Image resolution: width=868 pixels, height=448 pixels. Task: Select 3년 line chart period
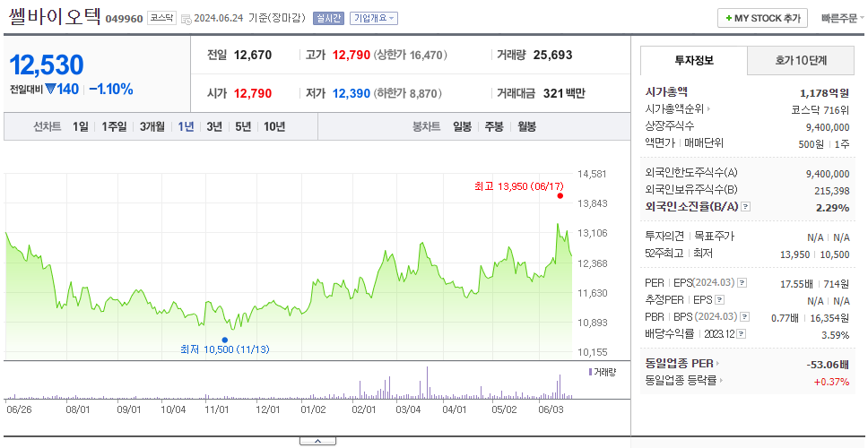tap(214, 126)
